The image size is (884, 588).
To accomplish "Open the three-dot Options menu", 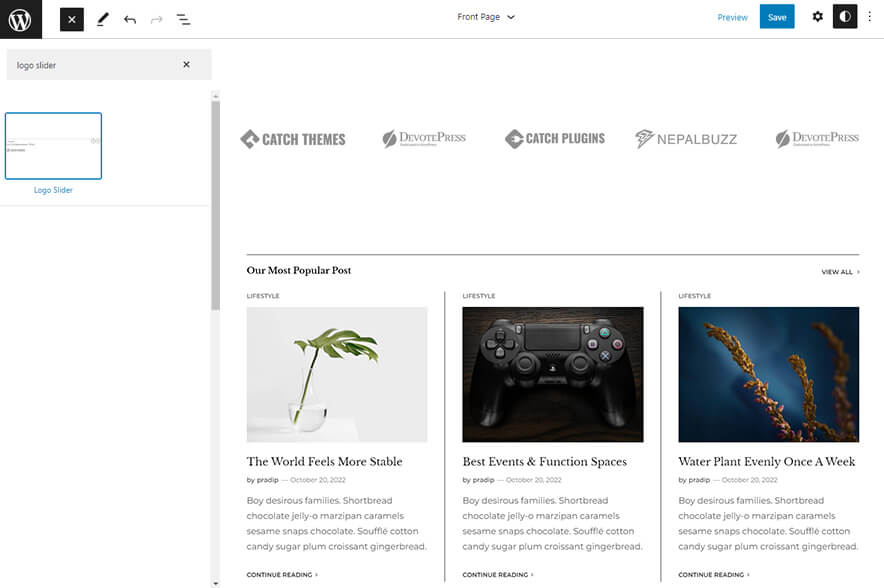I will coord(869,17).
